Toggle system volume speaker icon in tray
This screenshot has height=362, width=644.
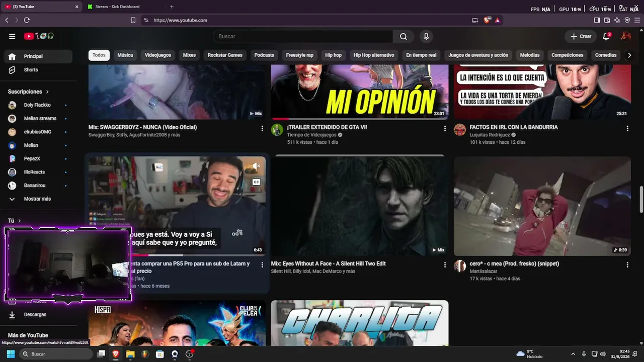pos(603,354)
